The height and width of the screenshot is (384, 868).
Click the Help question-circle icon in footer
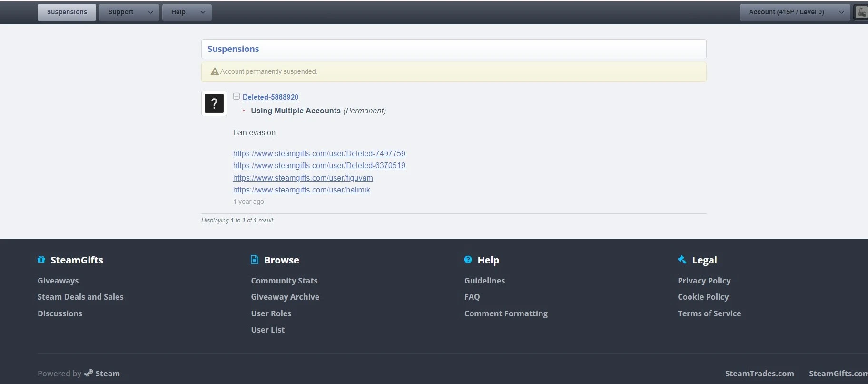[x=468, y=260]
